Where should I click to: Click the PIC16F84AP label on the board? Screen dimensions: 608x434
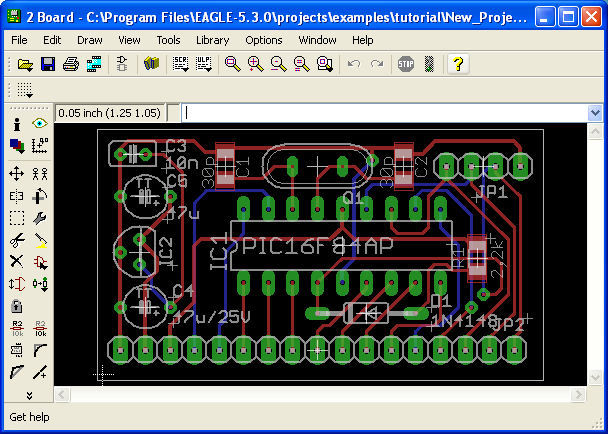point(317,246)
